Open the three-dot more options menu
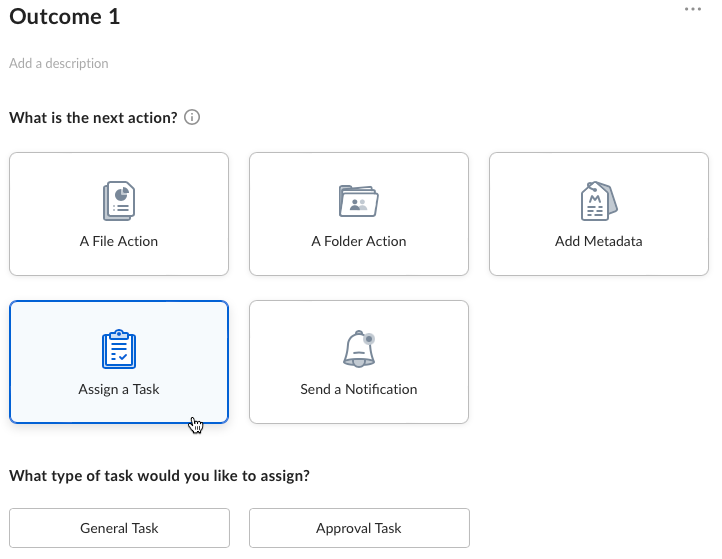 point(693,9)
